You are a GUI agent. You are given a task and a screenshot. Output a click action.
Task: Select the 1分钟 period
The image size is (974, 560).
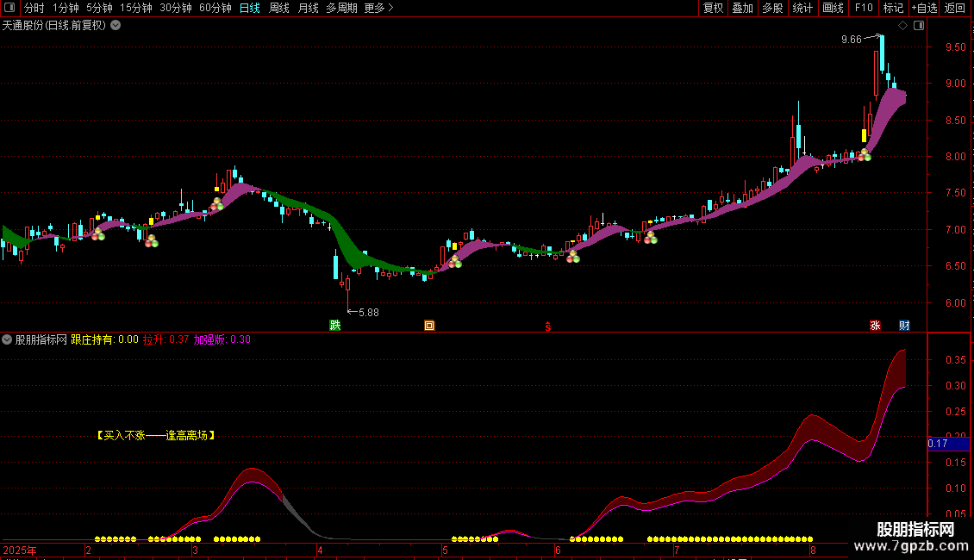[66, 8]
